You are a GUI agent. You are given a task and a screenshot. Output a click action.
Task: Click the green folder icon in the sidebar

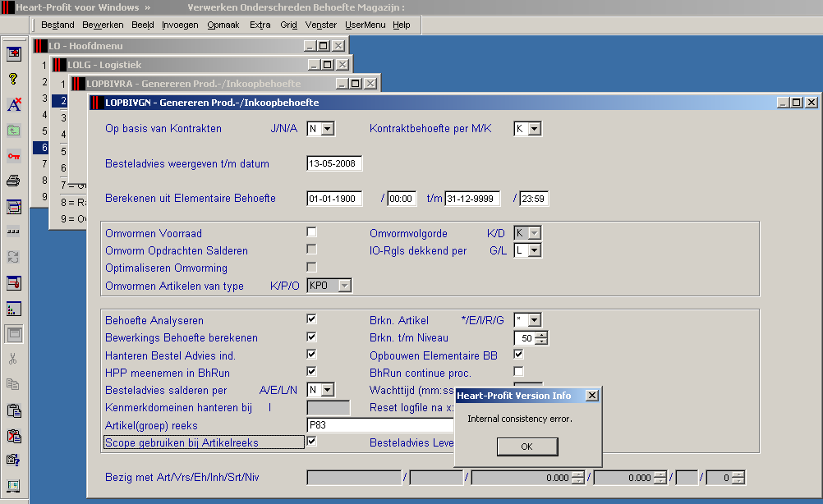[14, 130]
